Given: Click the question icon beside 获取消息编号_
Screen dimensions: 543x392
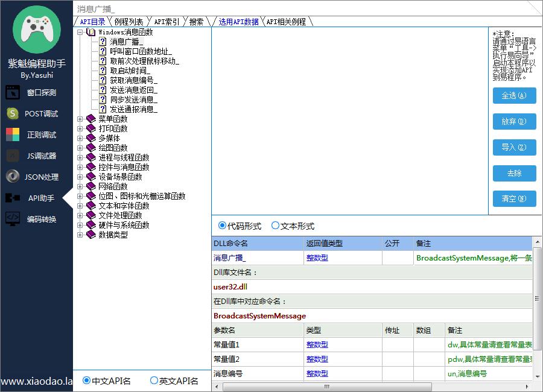Looking at the screenshot, I should [103, 80].
